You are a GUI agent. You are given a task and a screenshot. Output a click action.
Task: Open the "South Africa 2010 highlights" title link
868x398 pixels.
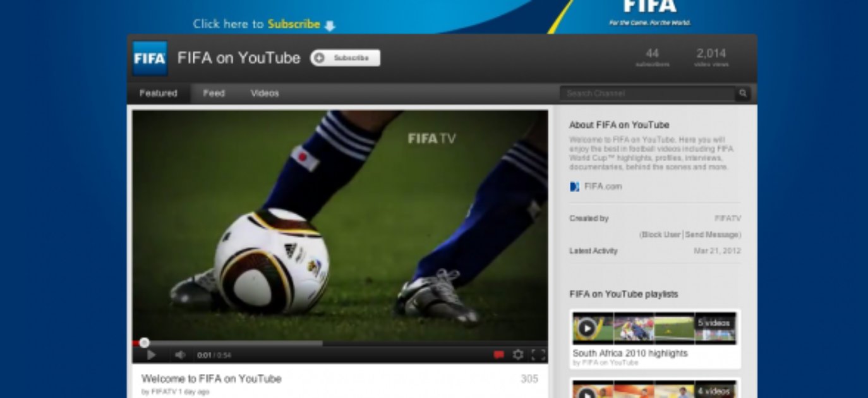[x=630, y=354]
